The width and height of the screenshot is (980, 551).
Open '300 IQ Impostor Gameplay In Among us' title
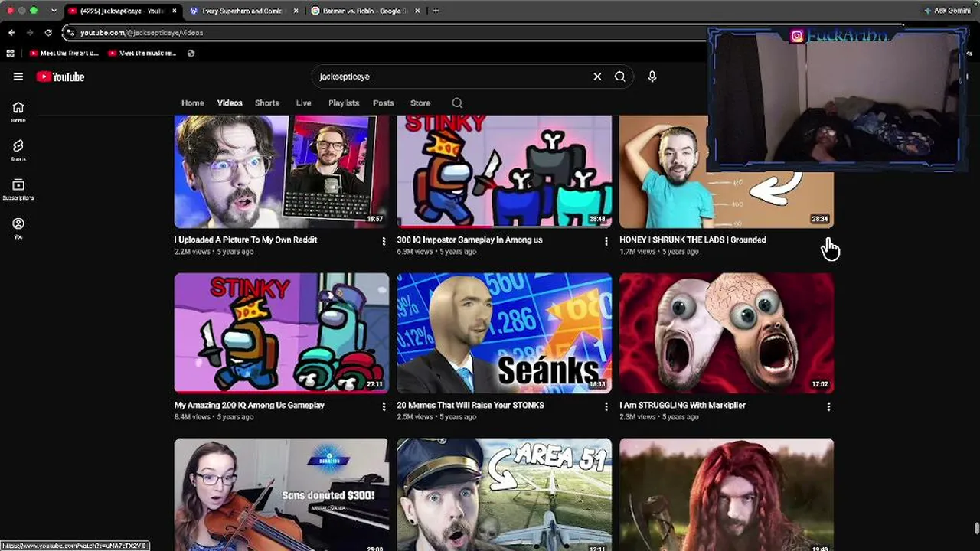pyautogui.click(x=469, y=240)
